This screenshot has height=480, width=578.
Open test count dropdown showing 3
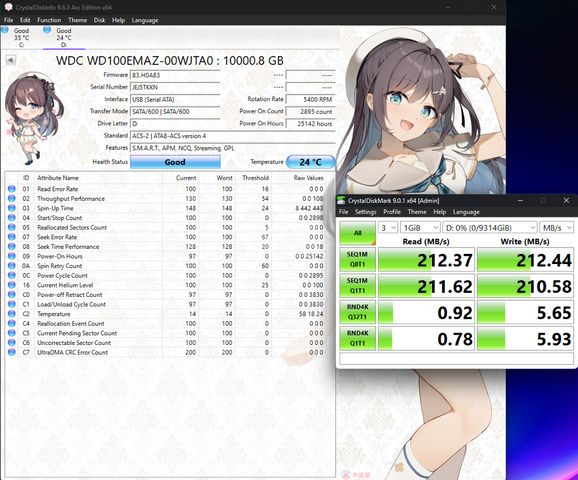coord(387,227)
